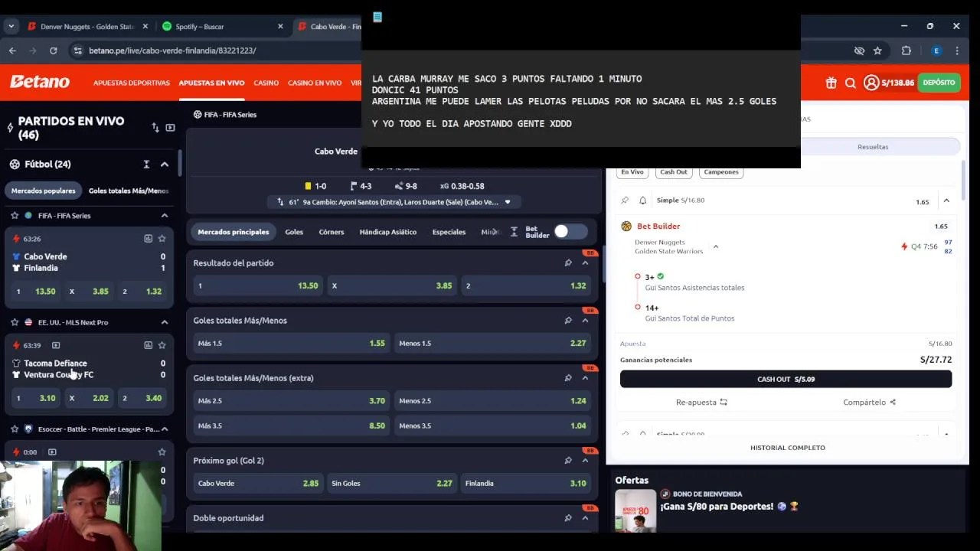The width and height of the screenshot is (980, 551).
Task: Collapse the Fútbol (24) section
Action: click(x=165, y=165)
